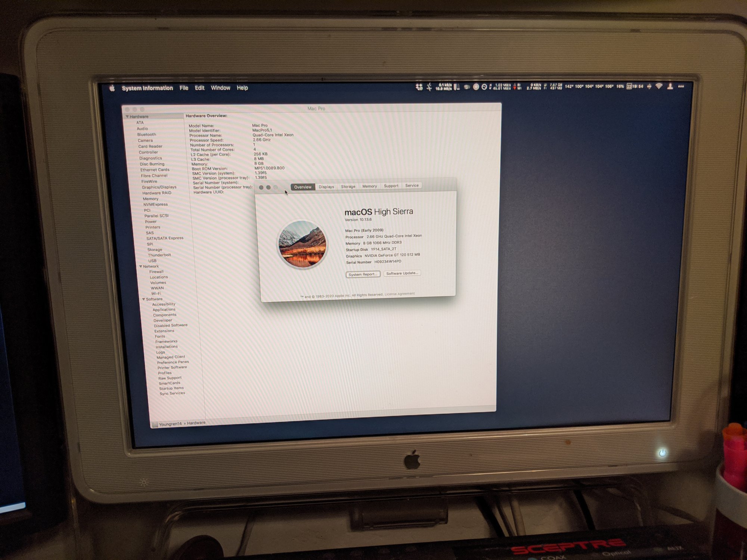Open the Edit menu
The image size is (747, 560).
click(x=199, y=88)
